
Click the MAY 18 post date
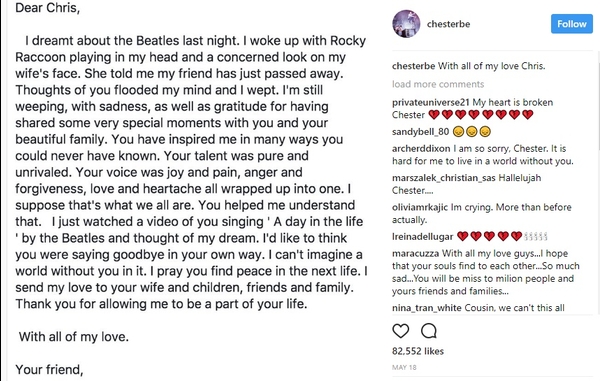[x=404, y=367]
